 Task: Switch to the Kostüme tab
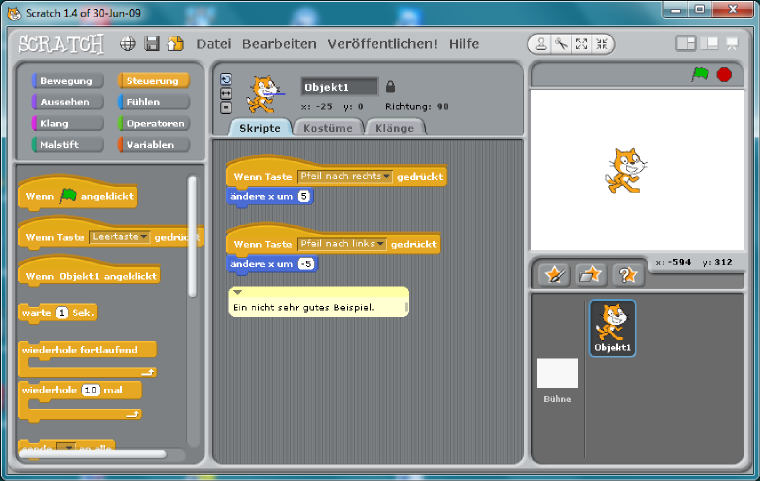328,128
